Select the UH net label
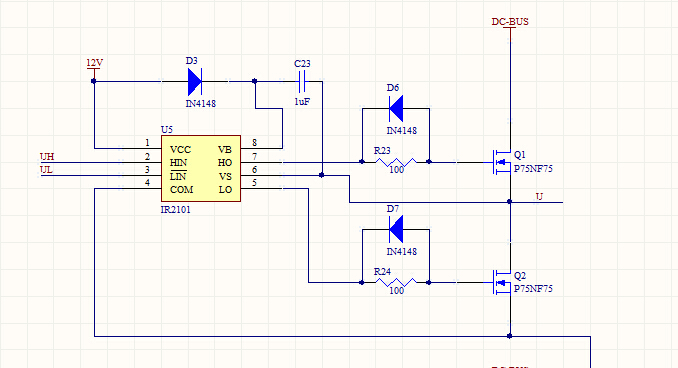This screenshot has width=678, height=368. tap(47, 157)
